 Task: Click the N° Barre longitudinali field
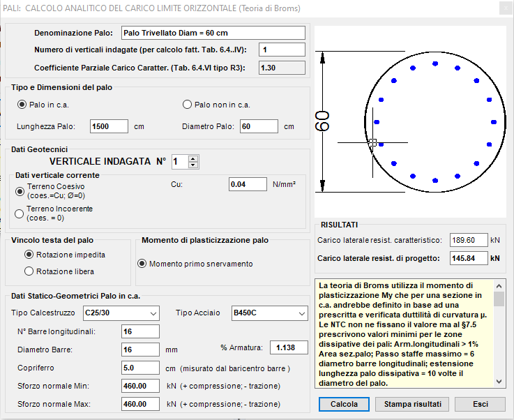click(x=140, y=331)
